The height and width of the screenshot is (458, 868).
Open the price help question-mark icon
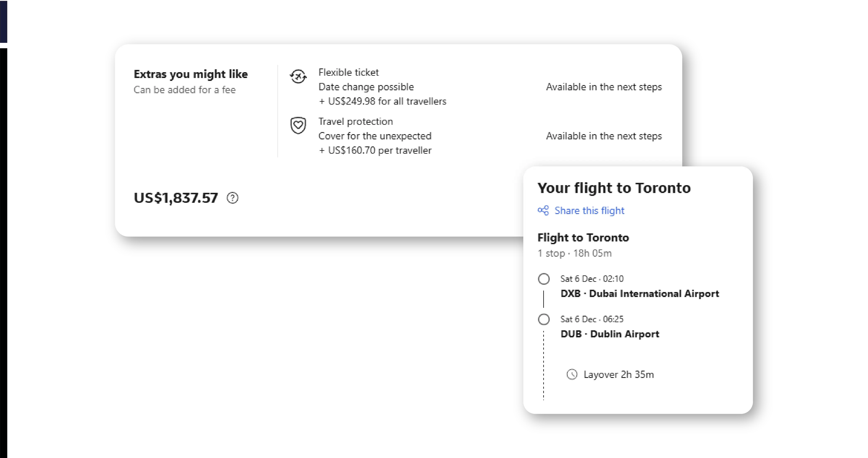click(x=232, y=198)
